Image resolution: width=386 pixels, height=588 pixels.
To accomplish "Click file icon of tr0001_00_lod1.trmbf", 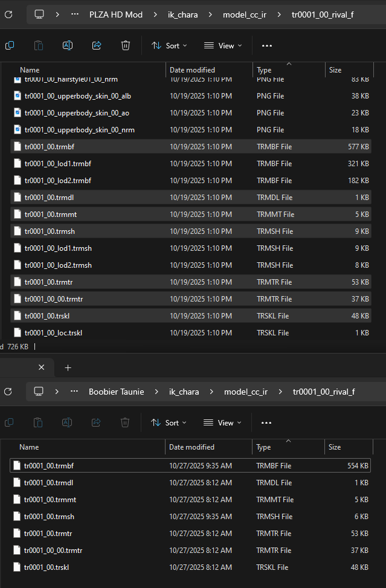I will click(18, 164).
